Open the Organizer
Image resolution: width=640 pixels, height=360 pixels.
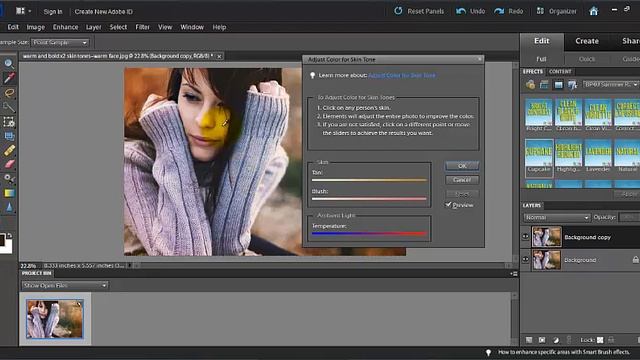[x=556, y=11]
